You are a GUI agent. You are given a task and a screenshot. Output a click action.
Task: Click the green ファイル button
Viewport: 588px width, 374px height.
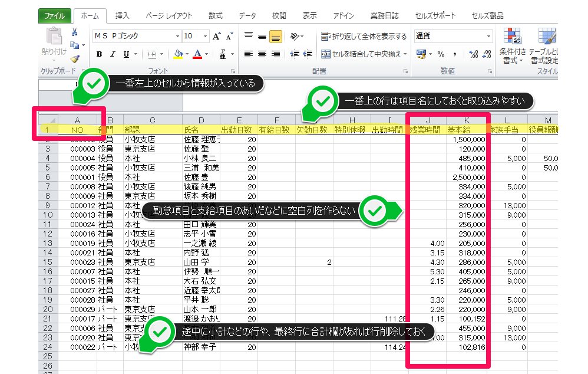[55, 15]
